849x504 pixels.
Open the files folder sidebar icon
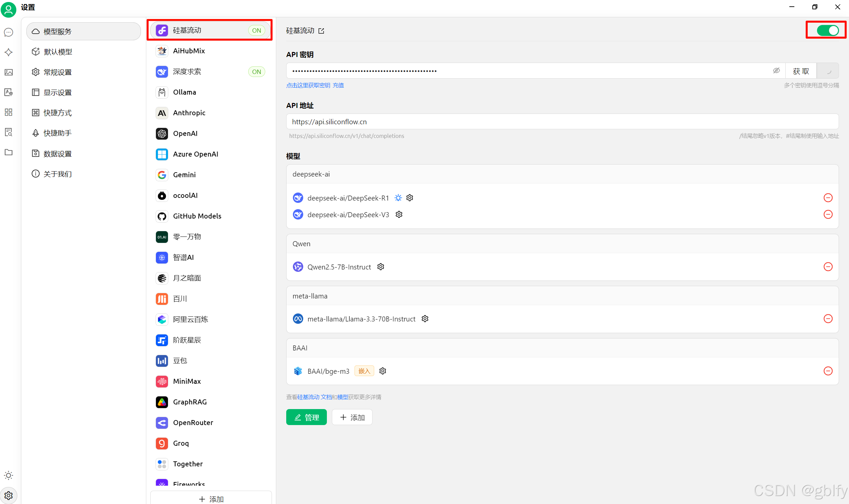(x=8, y=152)
